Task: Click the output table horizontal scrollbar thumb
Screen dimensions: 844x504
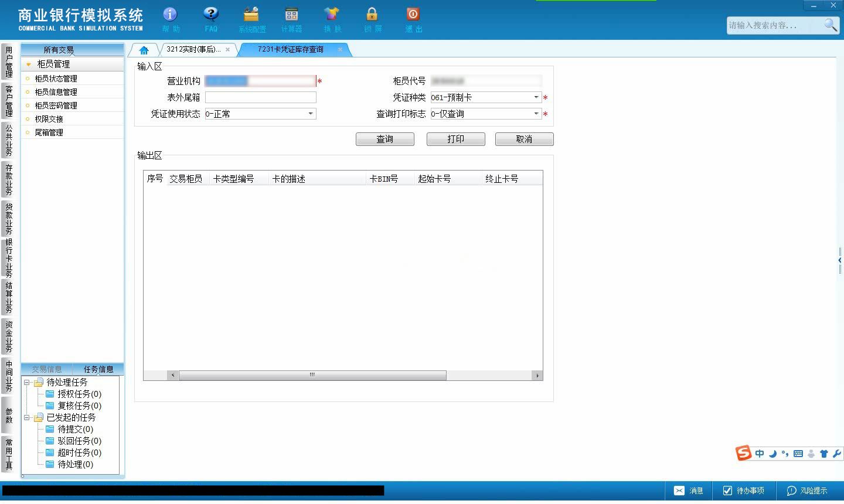Action: 312,375
